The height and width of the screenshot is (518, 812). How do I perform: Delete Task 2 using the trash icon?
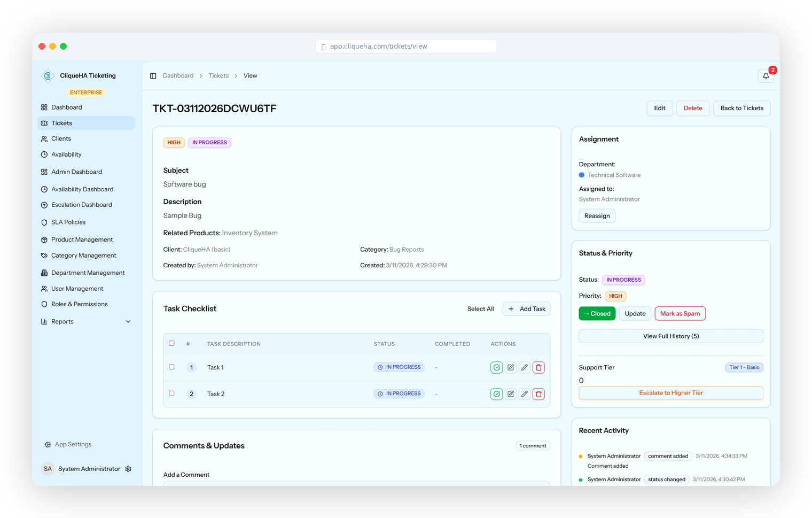click(538, 394)
